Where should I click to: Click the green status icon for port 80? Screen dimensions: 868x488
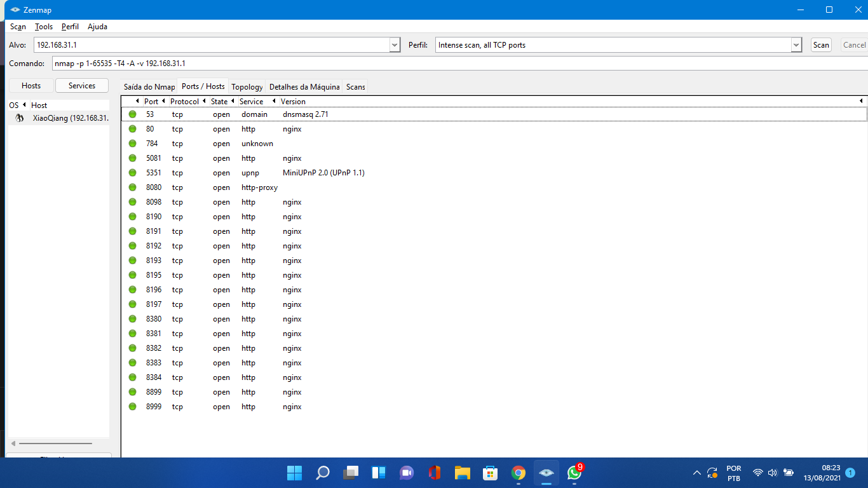[132, 129]
